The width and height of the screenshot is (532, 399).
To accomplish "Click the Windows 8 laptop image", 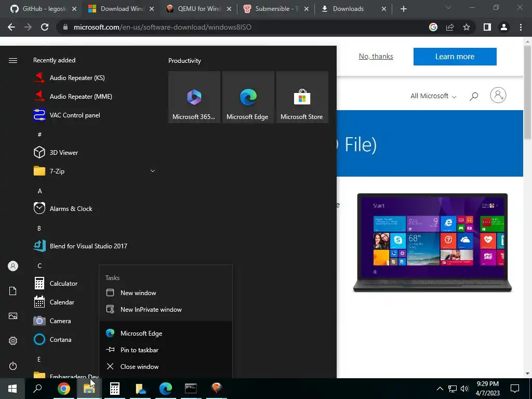I will [x=432, y=242].
